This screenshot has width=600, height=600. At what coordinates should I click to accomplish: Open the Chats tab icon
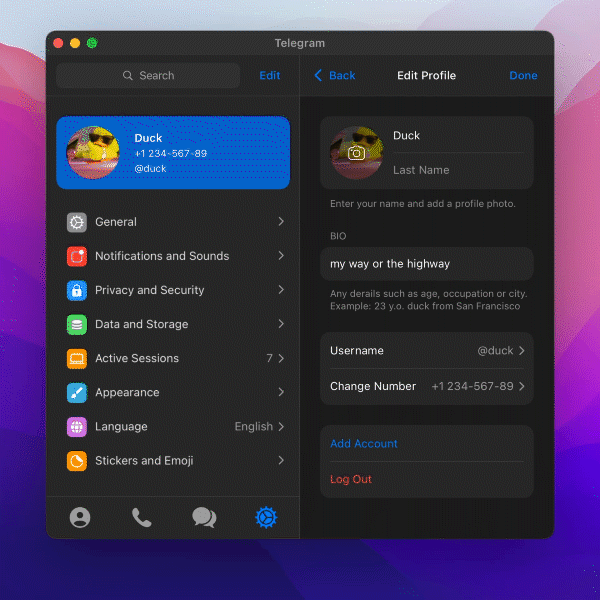[204, 517]
